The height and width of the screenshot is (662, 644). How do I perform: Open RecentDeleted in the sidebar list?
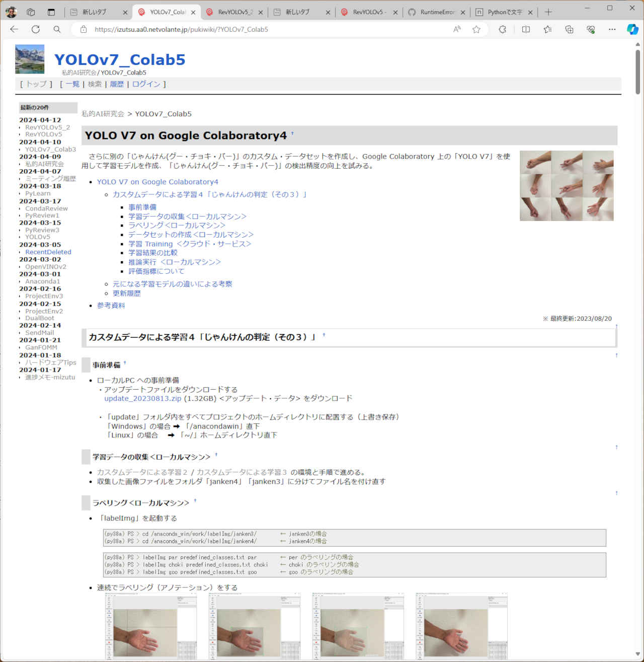tap(48, 252)
